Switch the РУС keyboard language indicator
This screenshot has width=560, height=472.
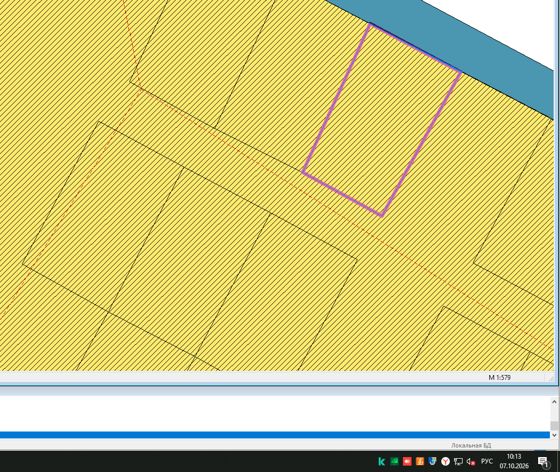(x=487, y=461)
